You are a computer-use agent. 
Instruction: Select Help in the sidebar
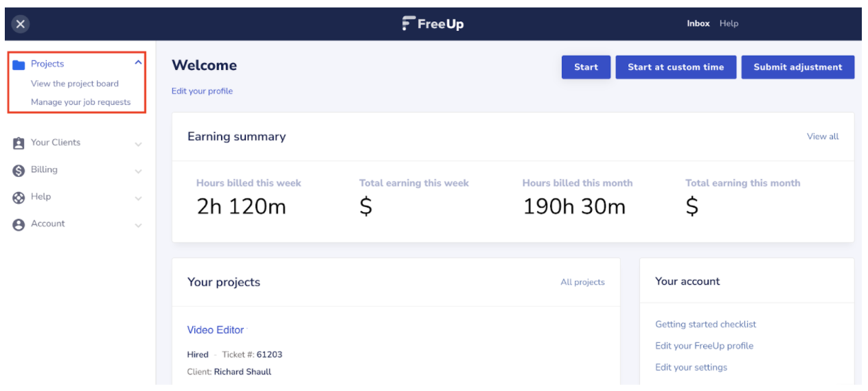tap(41, 196)
